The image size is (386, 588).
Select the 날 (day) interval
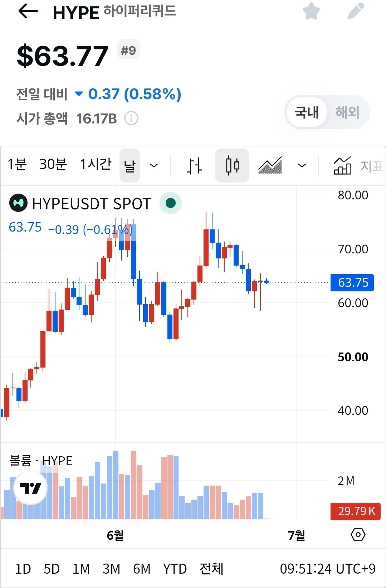[x=130, y=166]
